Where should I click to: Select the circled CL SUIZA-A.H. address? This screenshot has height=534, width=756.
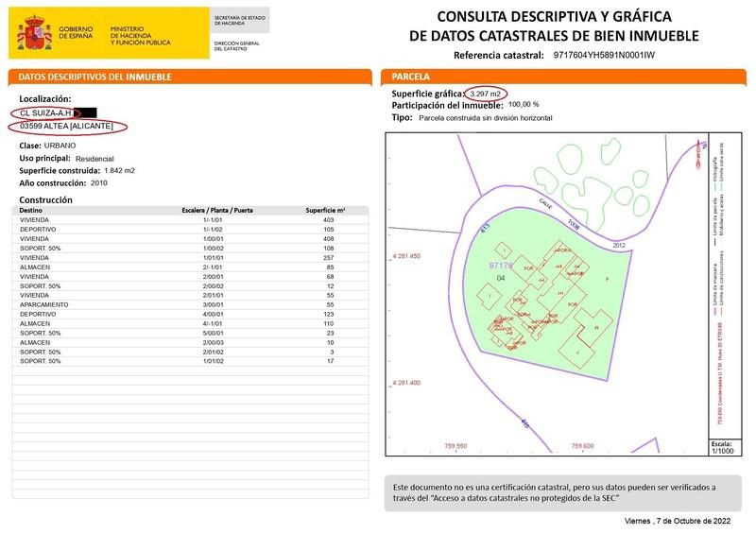pos(45,112)
